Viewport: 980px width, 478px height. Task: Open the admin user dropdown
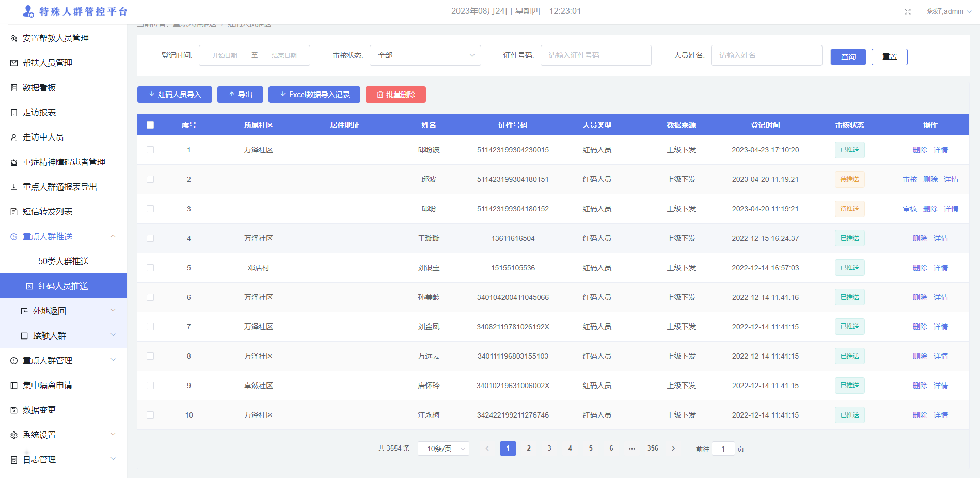[949, 11]
